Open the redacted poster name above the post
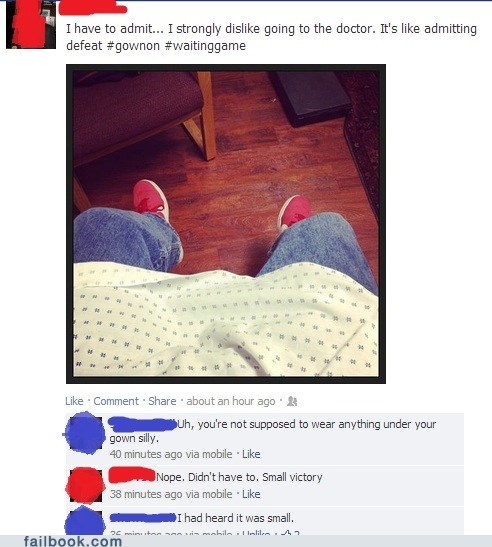Screen dimensions: 492x547 coord(93,7)
